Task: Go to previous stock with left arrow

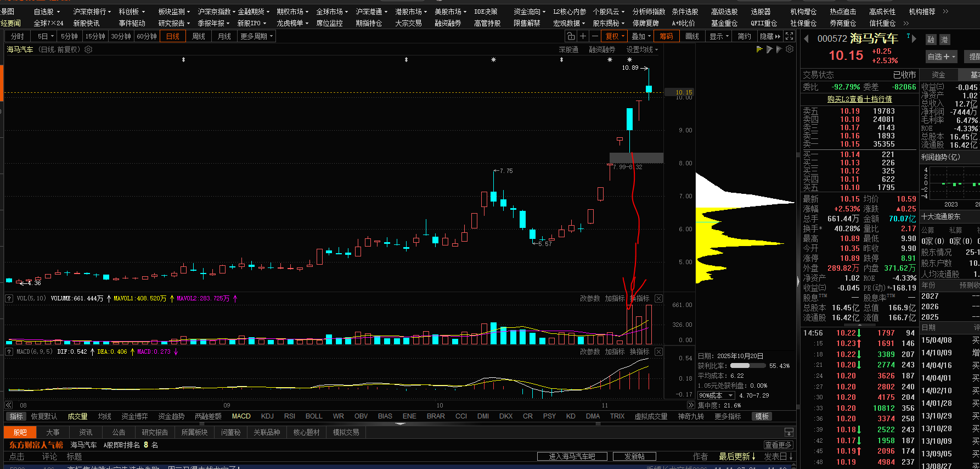Action: coord(806,38)
